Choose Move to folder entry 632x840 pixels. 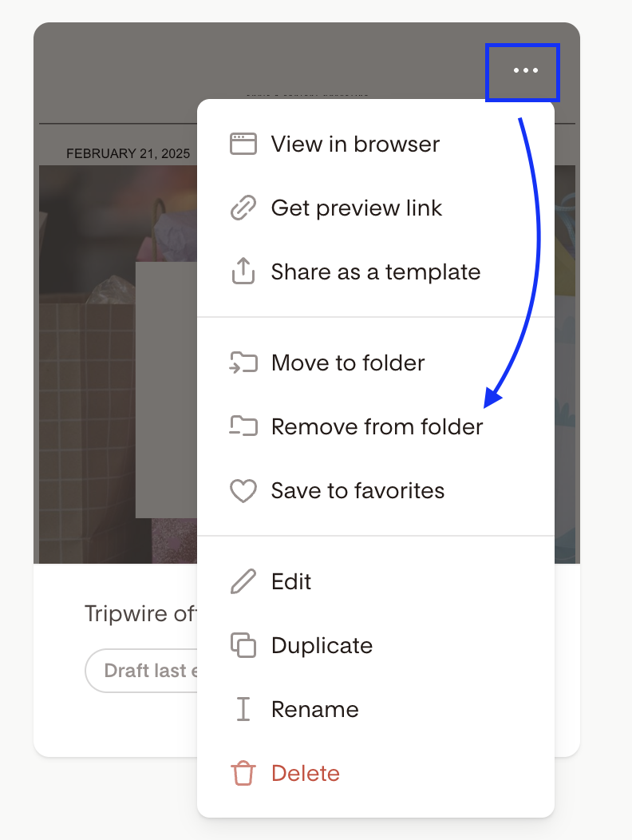pos(348,363)
